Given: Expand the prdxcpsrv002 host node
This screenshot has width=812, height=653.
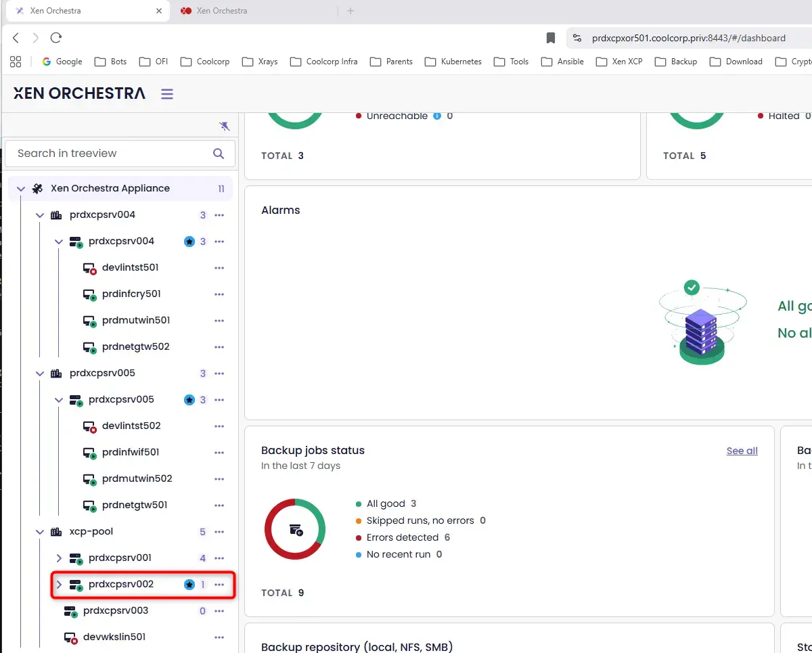Looking at the screenshot, I should point(59,585).
